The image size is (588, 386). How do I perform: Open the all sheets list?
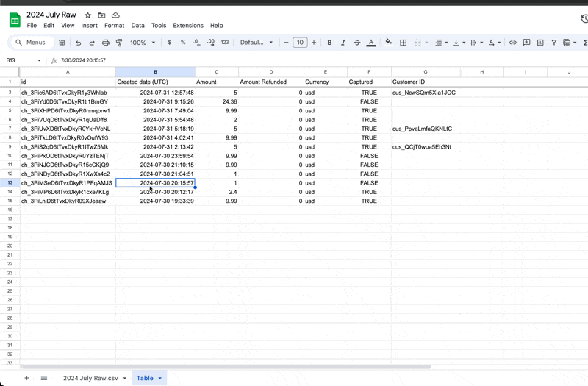(x=44, y=378)
